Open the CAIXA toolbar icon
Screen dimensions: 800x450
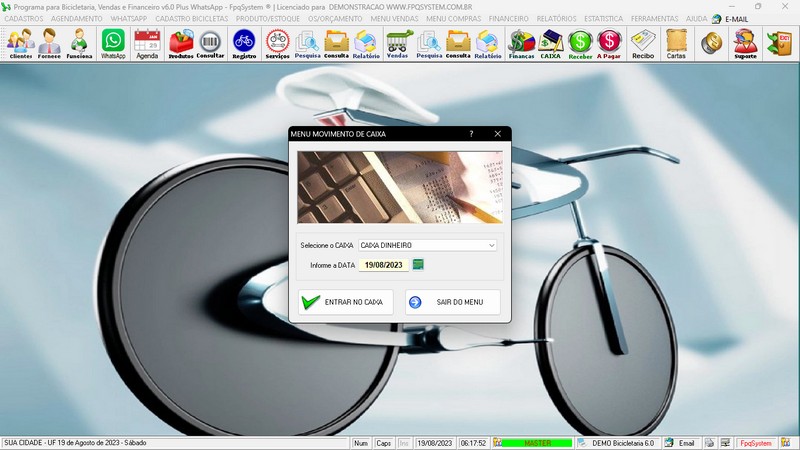551,43
